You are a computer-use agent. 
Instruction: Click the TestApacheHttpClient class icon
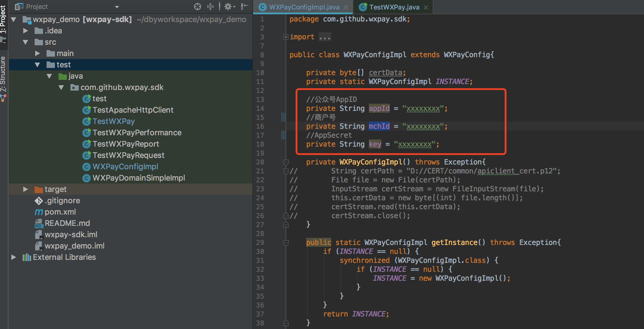click(x=87, y=110)
